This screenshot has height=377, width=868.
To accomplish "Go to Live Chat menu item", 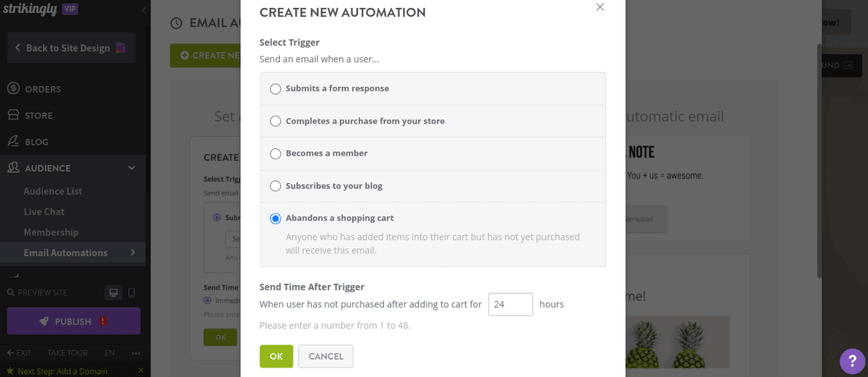I will click(44, 211).
